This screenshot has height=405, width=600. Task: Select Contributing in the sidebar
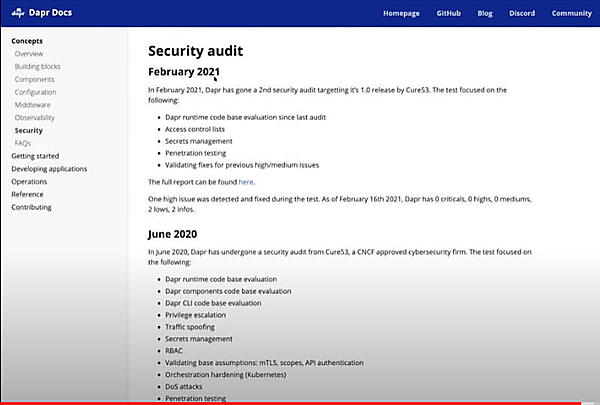point(32,208)
